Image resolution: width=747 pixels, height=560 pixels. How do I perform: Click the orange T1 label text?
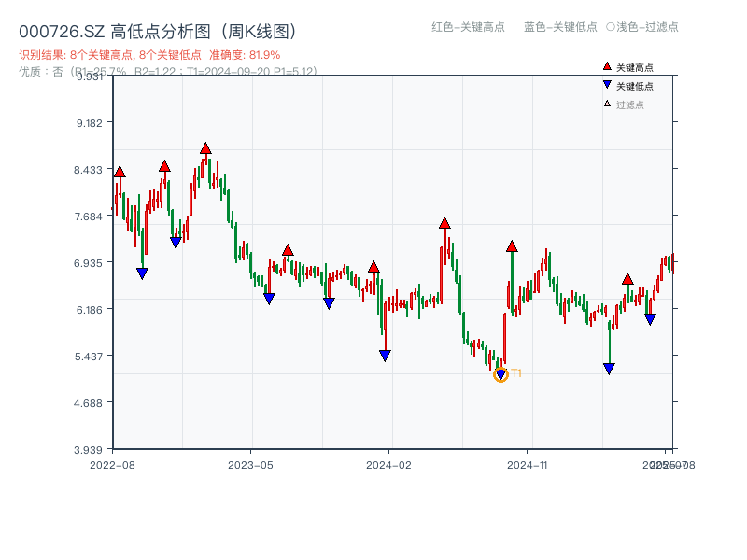(516, 373)
